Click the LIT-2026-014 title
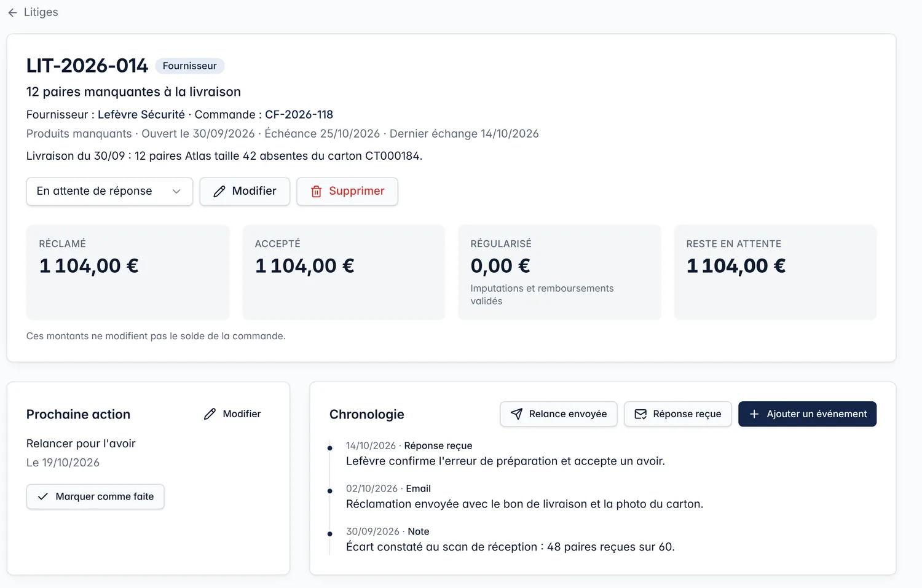 (87, 66)
